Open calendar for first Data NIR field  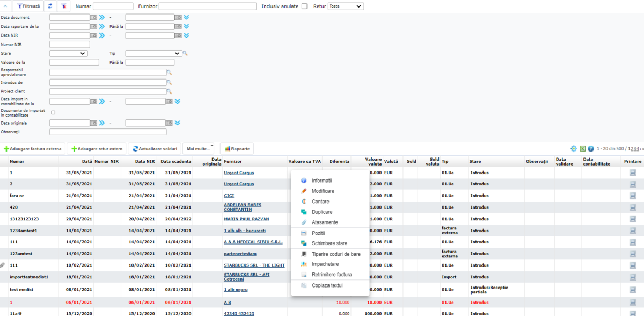[93, 35]
